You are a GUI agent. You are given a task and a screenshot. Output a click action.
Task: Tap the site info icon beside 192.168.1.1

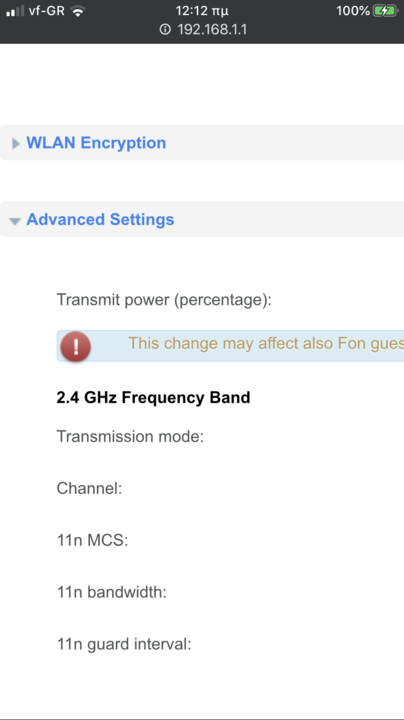(x=165, y=30)
